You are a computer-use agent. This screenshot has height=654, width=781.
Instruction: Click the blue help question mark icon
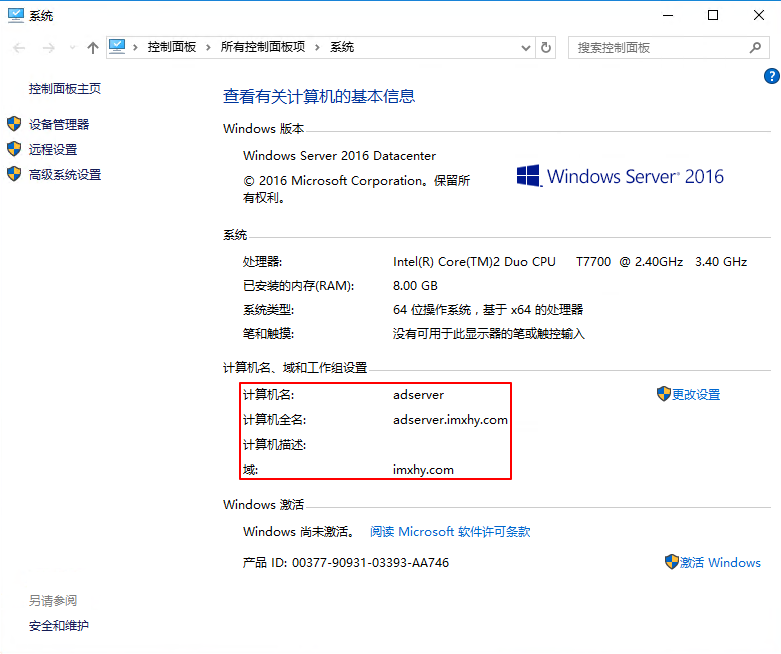point(771,76)
